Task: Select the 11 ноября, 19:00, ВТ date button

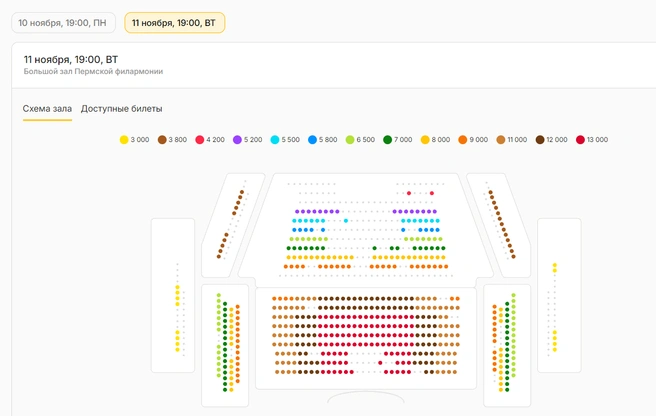Action: (x=174, y=23)
